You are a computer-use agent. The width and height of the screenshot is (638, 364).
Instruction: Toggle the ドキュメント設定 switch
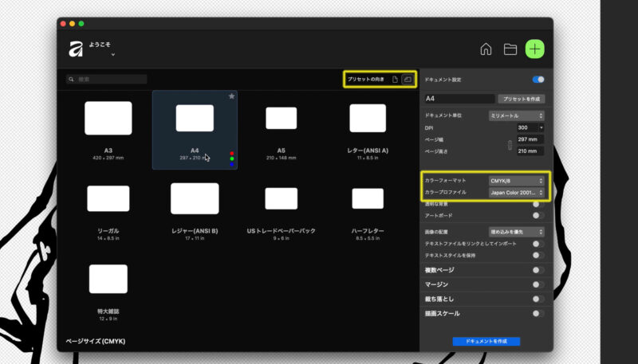pos(538,80)
